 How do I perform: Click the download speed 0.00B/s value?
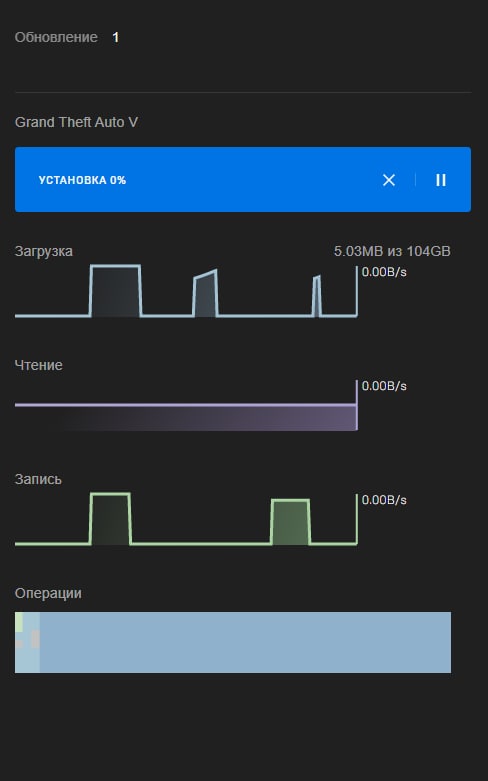(384, 272)
